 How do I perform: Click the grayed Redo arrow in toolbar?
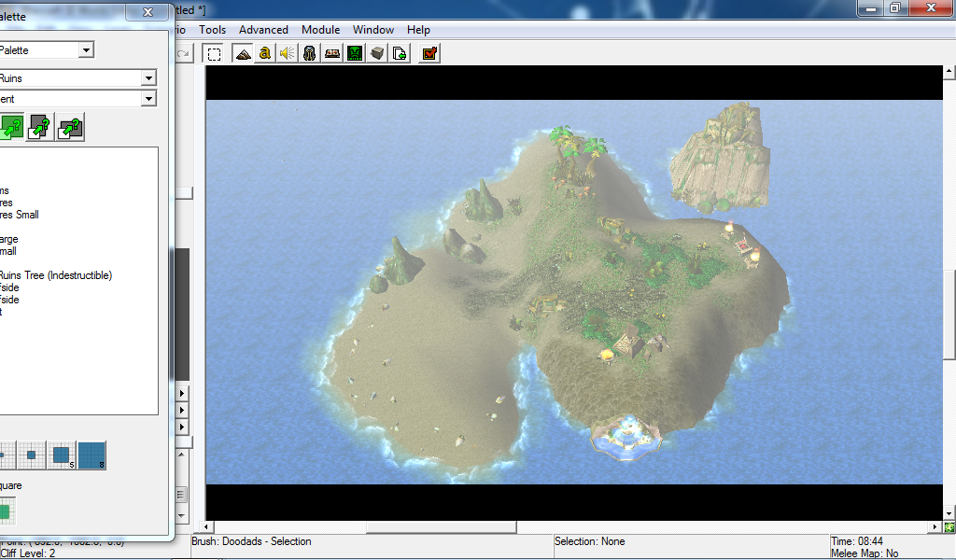(183, 53)
